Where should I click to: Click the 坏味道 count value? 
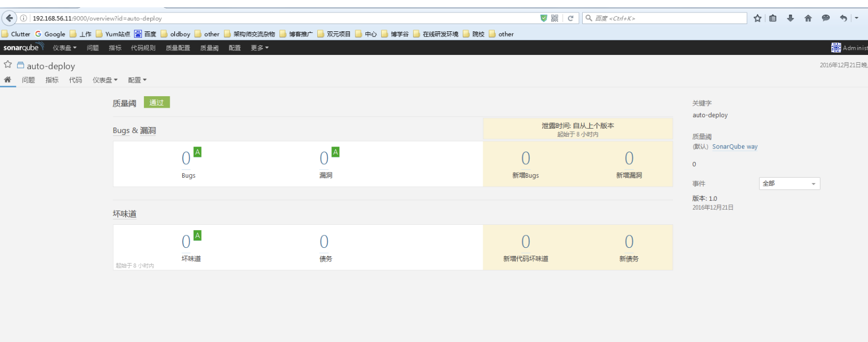click(x=186, y=242)
